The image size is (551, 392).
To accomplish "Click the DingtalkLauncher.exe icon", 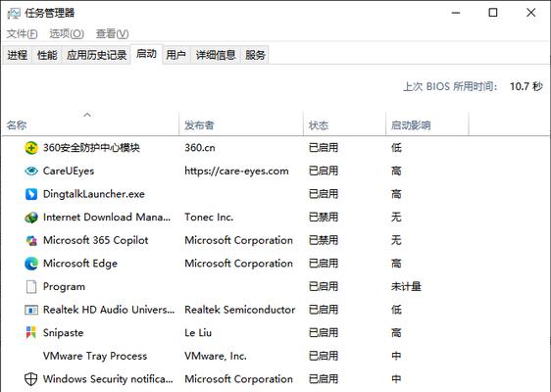I will coord(31,194).
